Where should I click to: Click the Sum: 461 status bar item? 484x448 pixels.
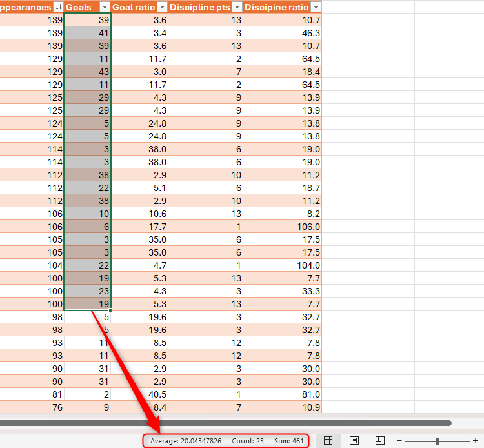(290, 441)
